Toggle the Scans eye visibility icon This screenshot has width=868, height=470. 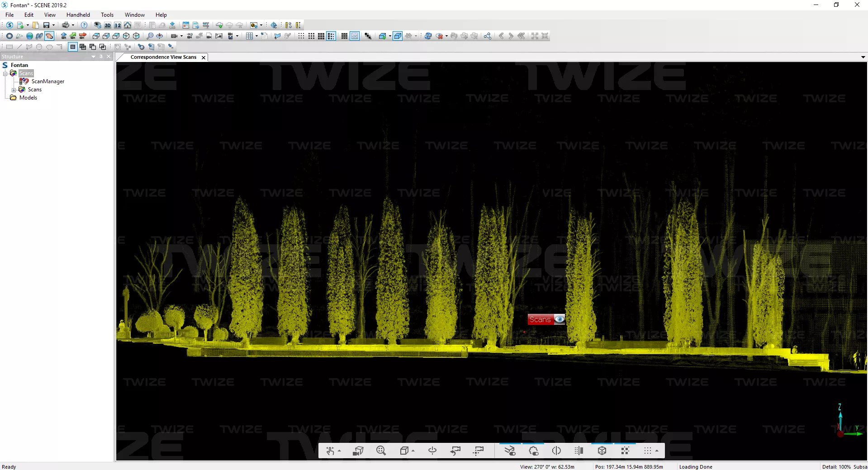[560, 319]
